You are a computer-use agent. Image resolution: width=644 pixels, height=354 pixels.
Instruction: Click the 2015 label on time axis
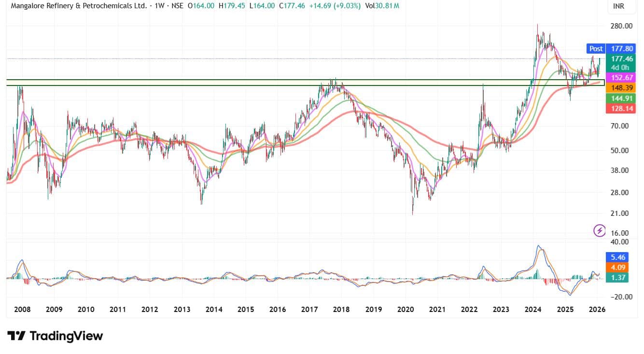246,309
